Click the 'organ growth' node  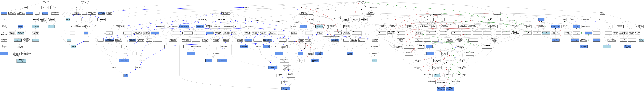(x=293, y=26)
